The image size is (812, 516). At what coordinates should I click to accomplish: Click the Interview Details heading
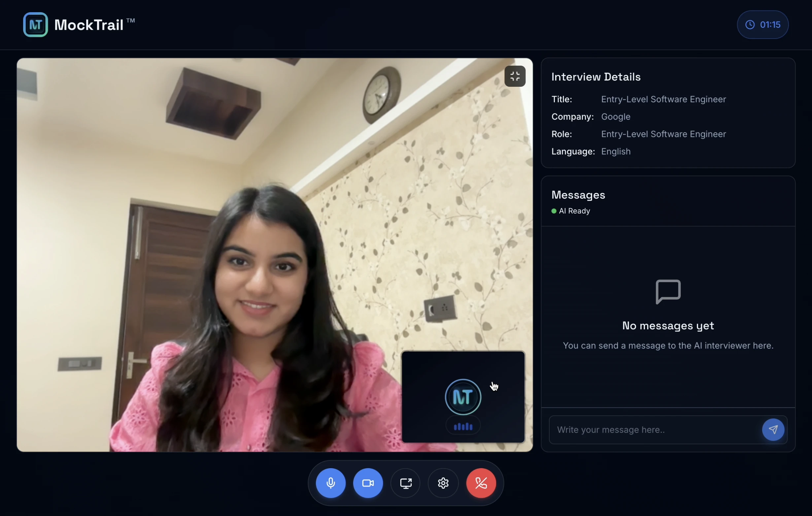click(595, 77)
